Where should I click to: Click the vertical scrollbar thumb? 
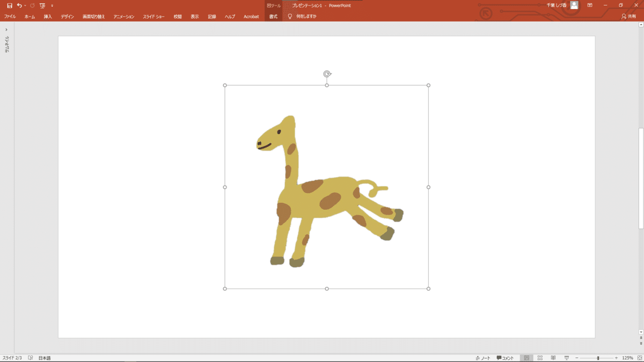[641, 178]
